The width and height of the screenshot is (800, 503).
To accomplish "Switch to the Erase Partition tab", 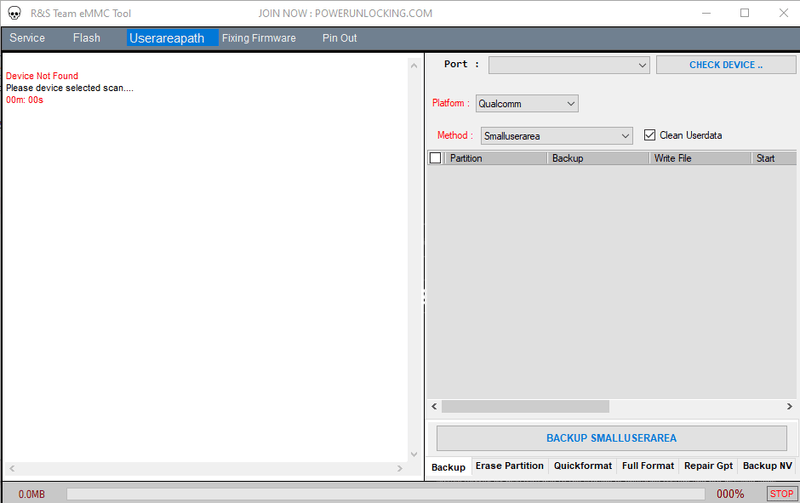I will tap(510, 466).
